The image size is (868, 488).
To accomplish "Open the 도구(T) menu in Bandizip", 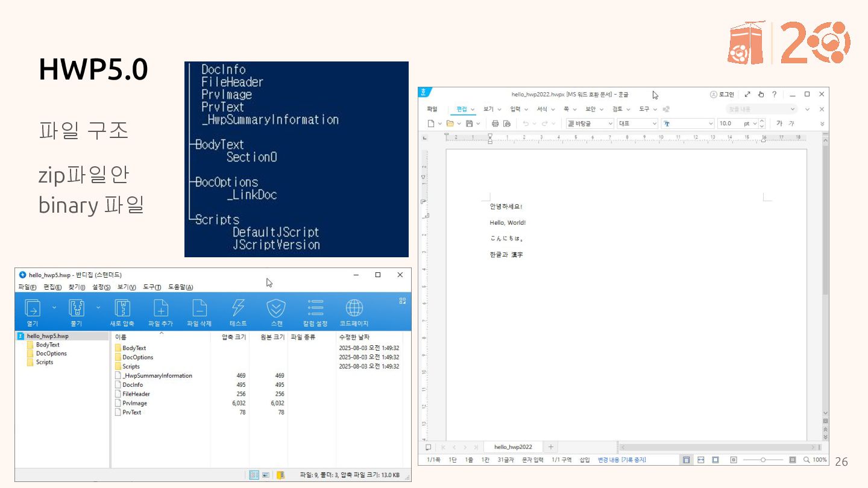I will [152, 287].
